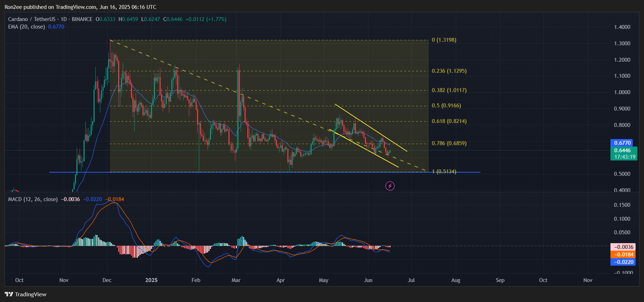Click the 0.382 (1.0117) Fibonacci label
The image size is (644, 302).
click(449, 90)
